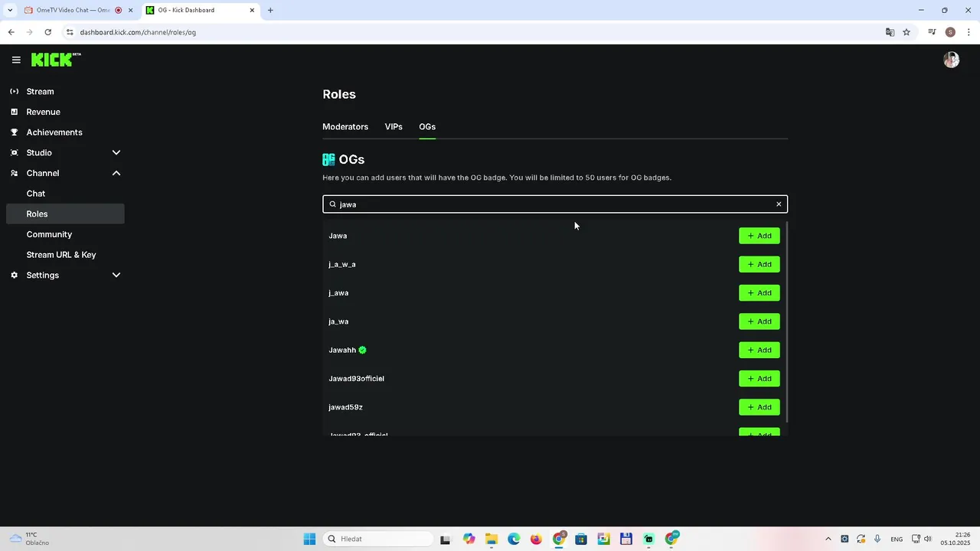Open Task View from the taskbar
980x551 pixels.
(446, 539)
